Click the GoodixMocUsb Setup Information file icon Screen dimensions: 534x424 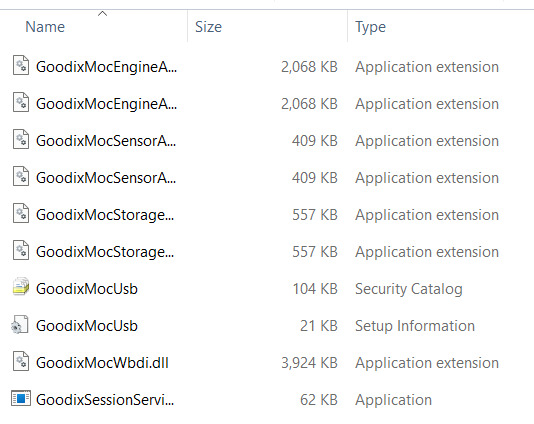point(20,325)
